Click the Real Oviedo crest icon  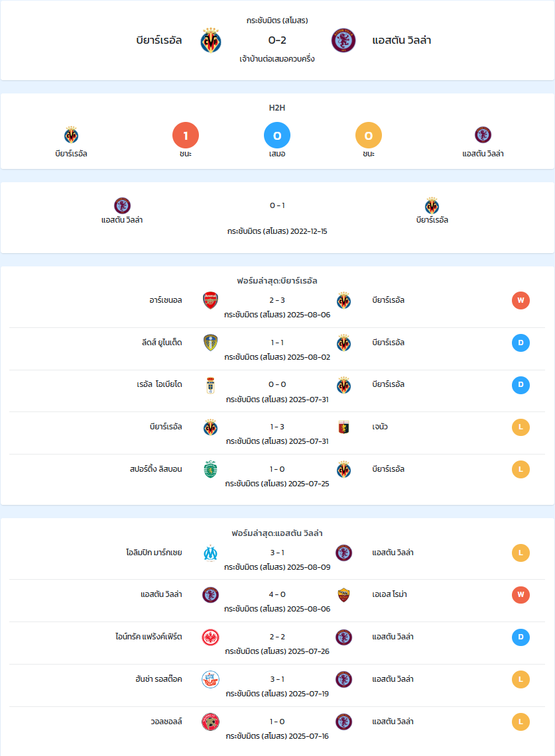click(x=210, y=385)
